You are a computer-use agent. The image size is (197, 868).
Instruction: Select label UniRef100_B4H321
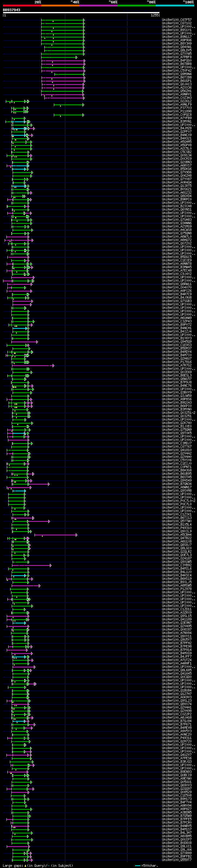177,138
